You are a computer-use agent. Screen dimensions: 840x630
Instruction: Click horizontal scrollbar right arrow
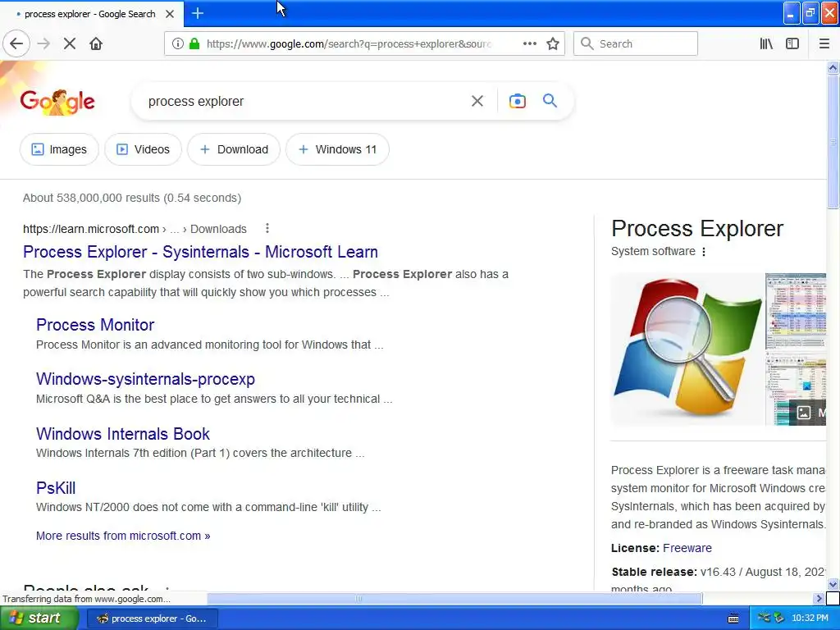pyautogui.click(x=819, y=598)
